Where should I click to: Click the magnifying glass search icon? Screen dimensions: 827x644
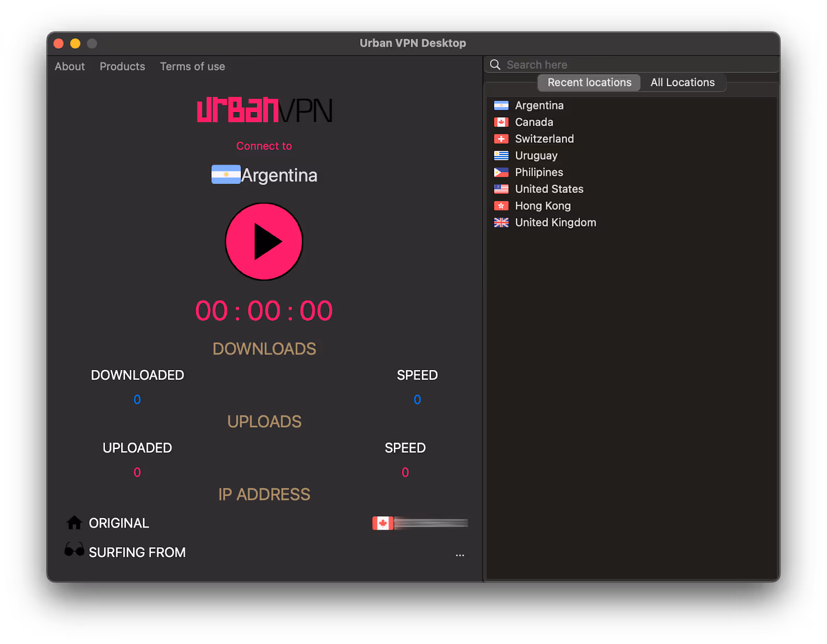(x=495, y=65)
